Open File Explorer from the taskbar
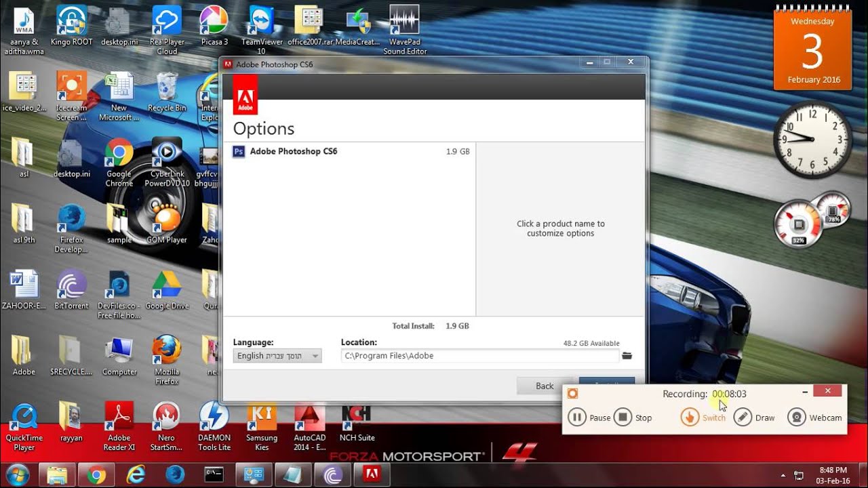Screen dimensions: 868x488 coord(57,474)
